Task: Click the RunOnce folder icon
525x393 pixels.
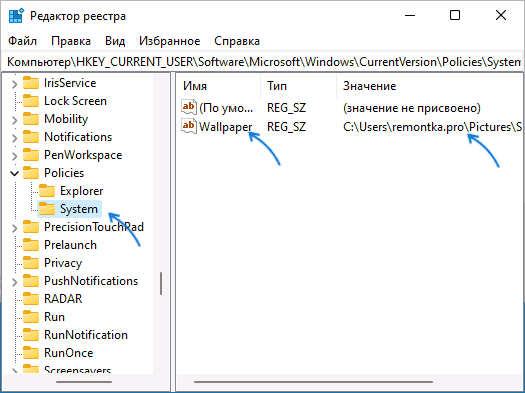Action: [31, 353]
